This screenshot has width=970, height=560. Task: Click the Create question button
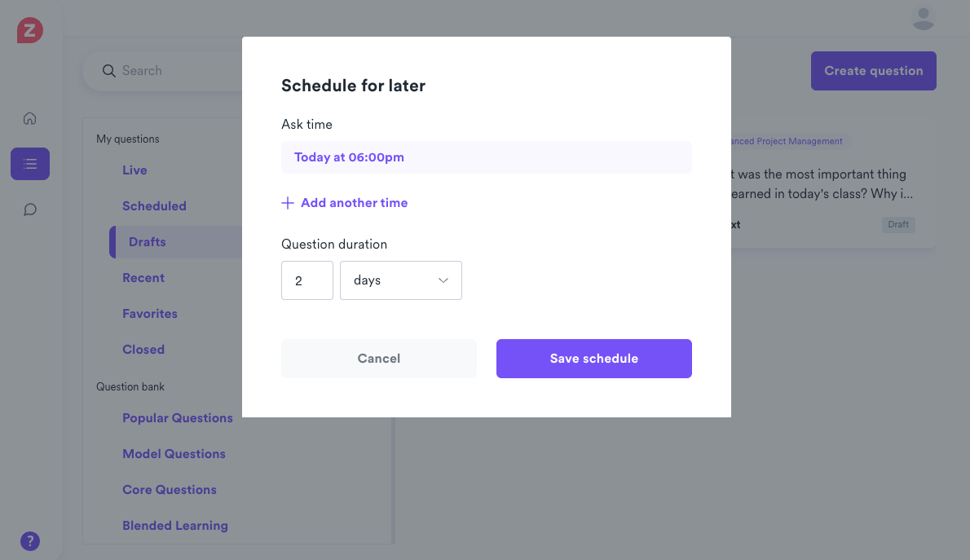[x=873, y=71]
